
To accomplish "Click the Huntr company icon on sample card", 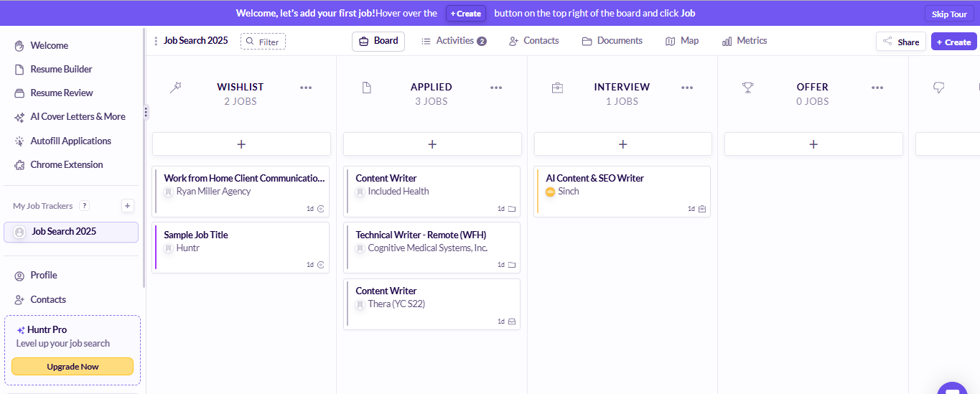I will [x=169, y=248].
